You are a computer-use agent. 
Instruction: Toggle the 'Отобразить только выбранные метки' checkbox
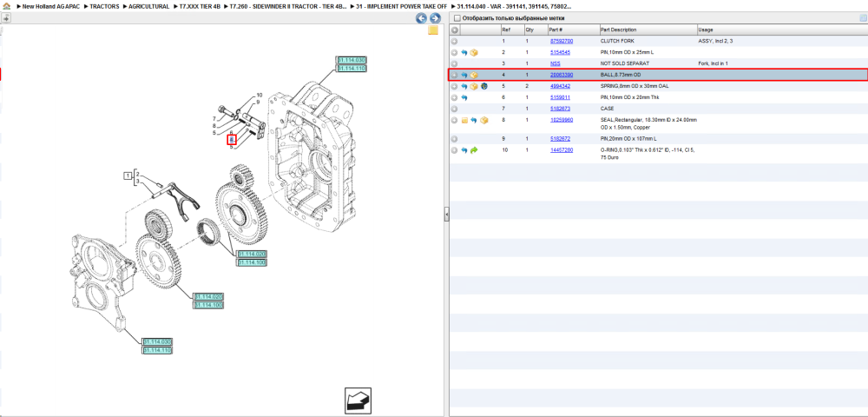coord(457,18)
